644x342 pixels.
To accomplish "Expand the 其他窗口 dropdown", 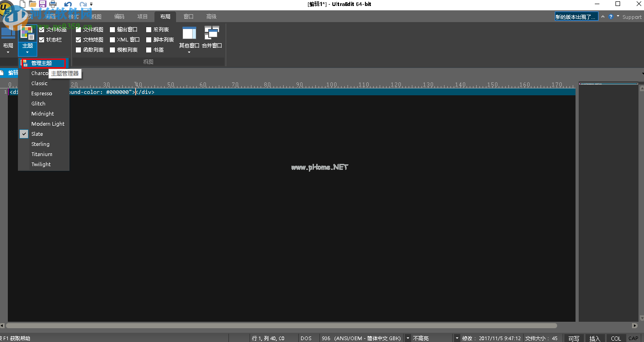I will pyautogui.click(x=189, y=52).
